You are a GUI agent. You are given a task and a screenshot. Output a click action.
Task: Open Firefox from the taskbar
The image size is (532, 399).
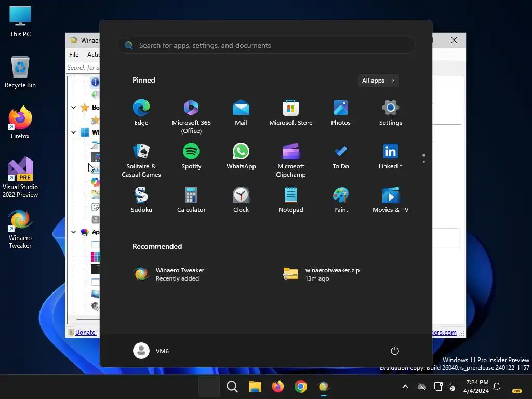coord(278,387)
